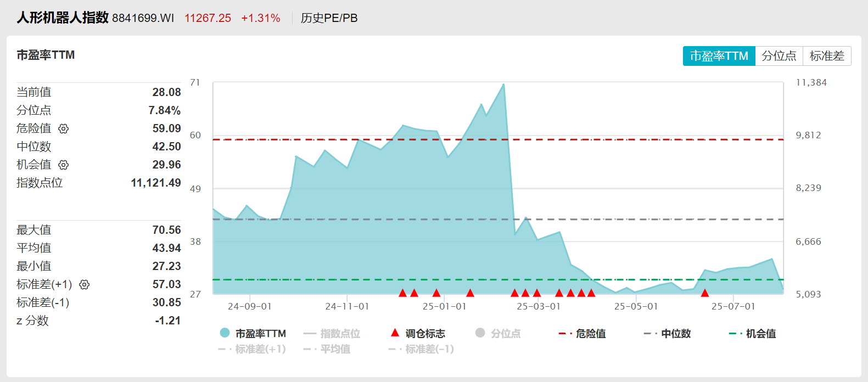Viewport: 868px width, 382px height.
Task: Click the 调仓标志 red triangle legend icon
Action: tap(395, 333)
